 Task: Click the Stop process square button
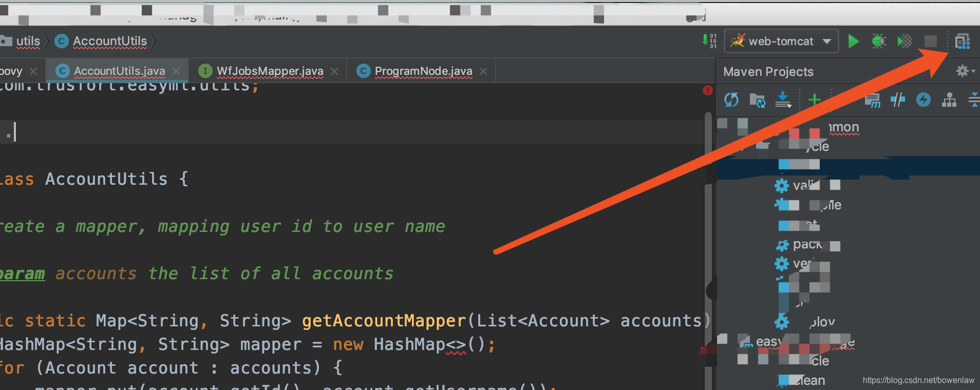(930, 41)
